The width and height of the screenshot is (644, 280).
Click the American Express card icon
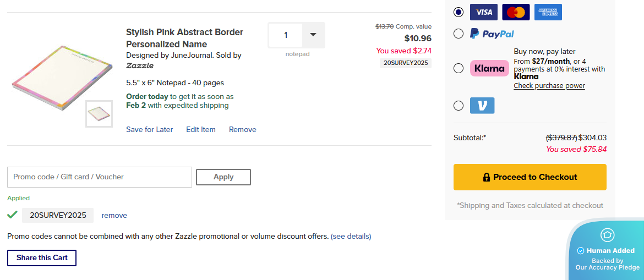click(548, 12)
